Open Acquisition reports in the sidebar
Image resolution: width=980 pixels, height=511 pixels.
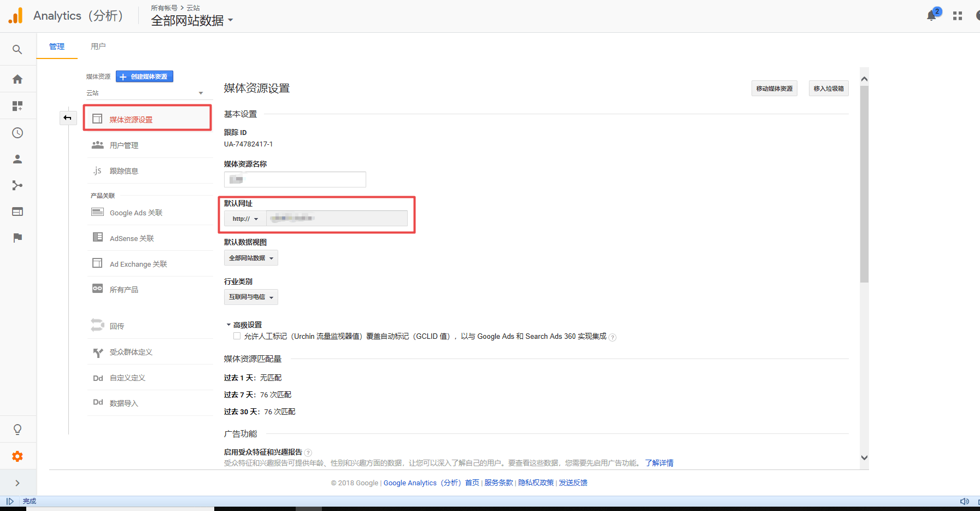(x=17, y=185)
